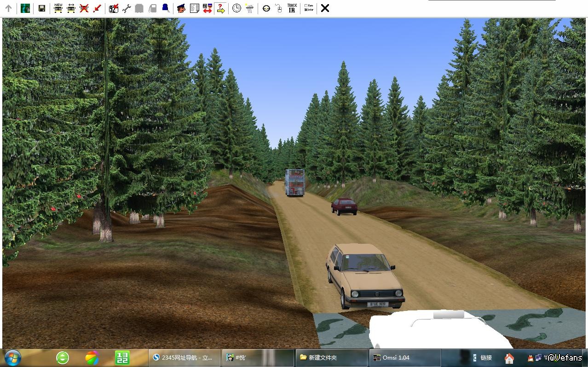Select the grey bus wash icon
The width and height of the screenshot is (588, 367).
tap(139, 8)
